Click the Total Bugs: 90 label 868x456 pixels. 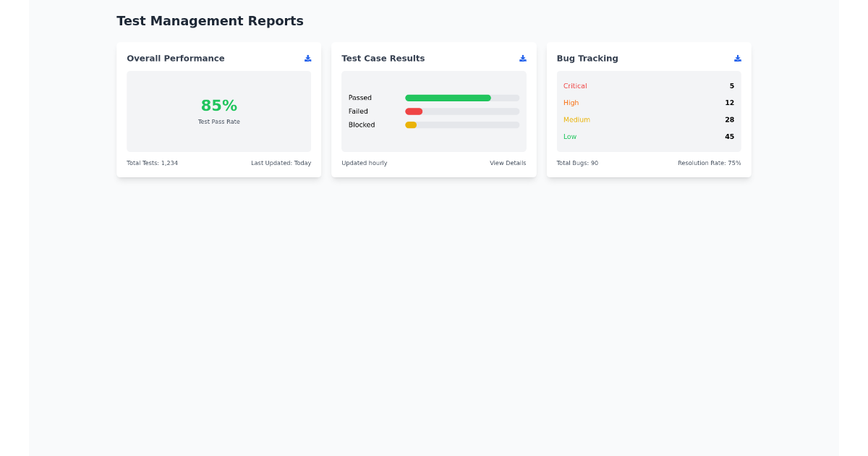click(578, 163)
